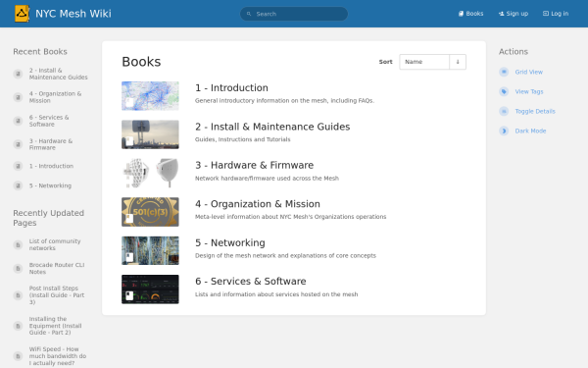This screenshot has width=588, height=368.
Task: Click the page icon beside 'List of community networks'
Action: (x=18, y=244)
